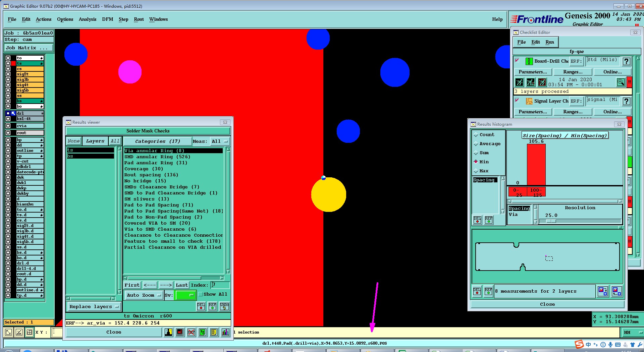Select the Count radio option in histogram

click(x=476, y=135)
